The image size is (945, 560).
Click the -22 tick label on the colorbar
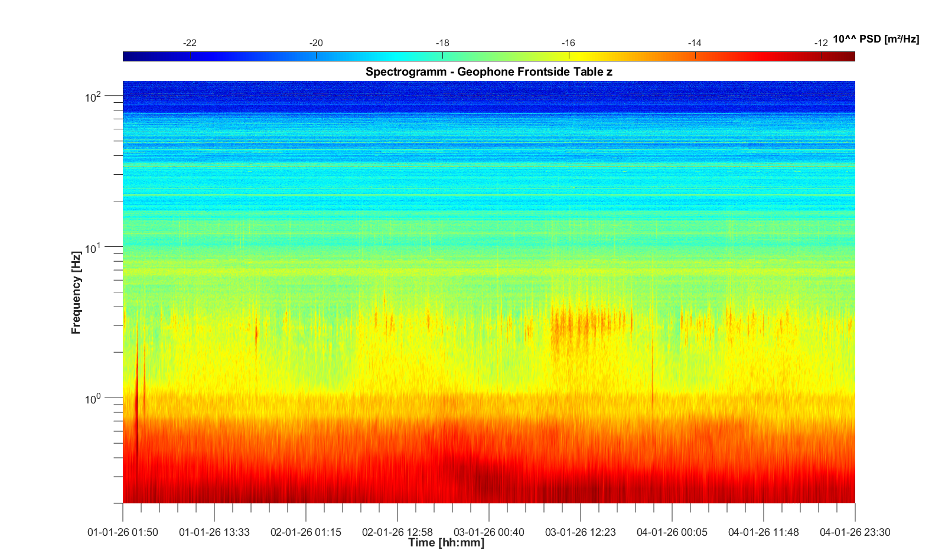pyautogui.click(x=190, y=43)
